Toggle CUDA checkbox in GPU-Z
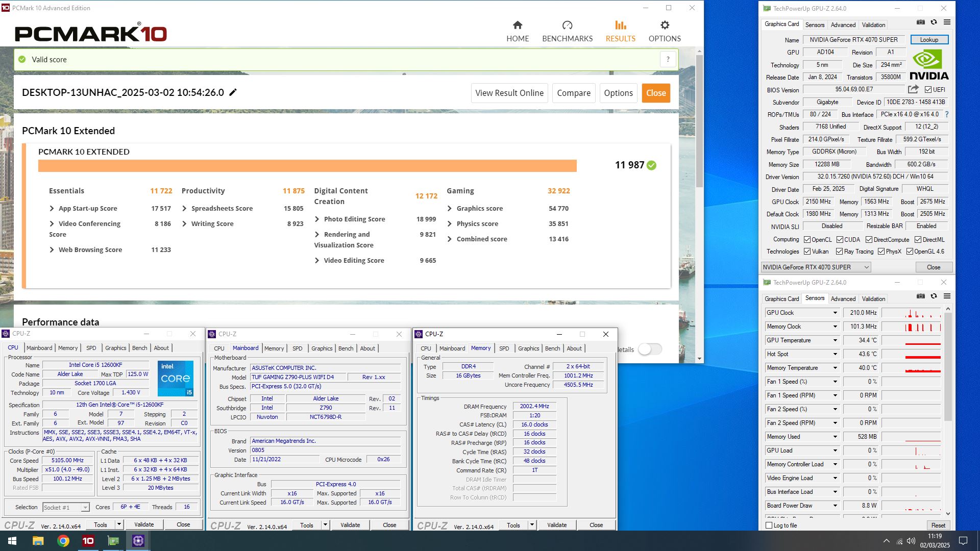The image size is (980, 551). tap(840, 239)
